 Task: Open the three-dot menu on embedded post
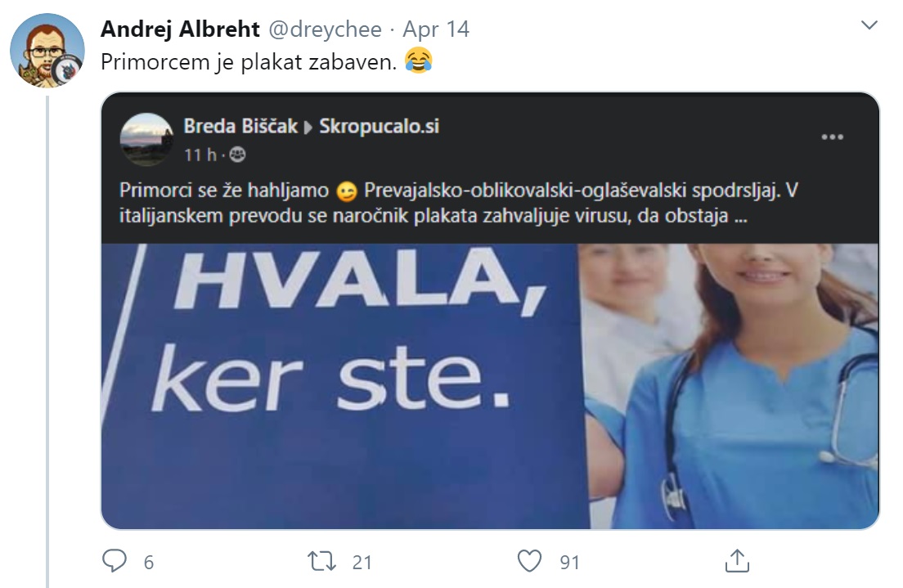tap(832, 137)
